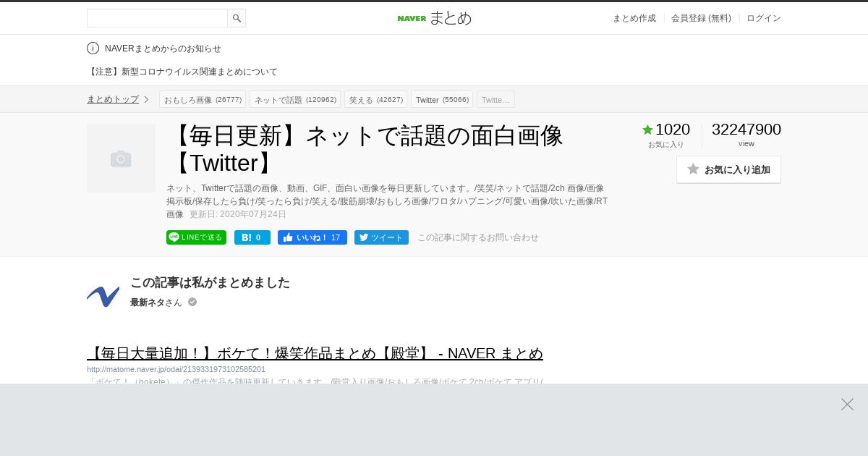Viewport: 868px width, 456px height.
Task: Open 会員登録 (無料) link
Action: point(701,18)
